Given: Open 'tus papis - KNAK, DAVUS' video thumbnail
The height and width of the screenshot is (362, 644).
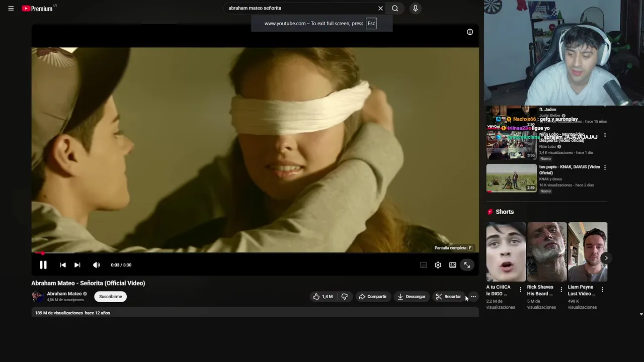Looking at the screenshot, I should (x=512, y=178).
